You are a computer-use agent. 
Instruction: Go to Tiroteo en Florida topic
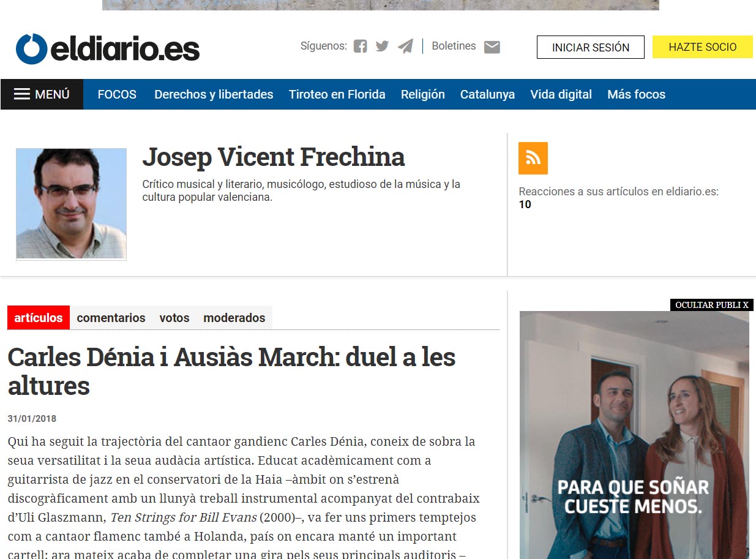pyautogui.click(x=337, y=94)
